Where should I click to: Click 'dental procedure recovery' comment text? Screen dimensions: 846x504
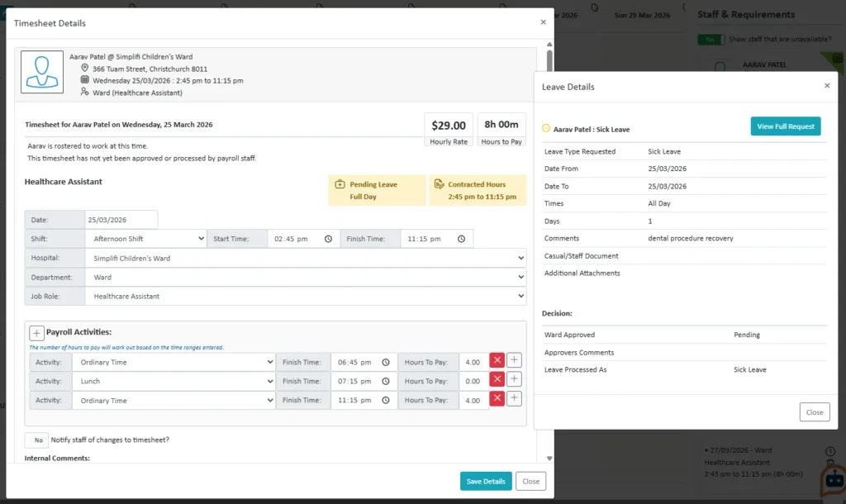(690, 238)
